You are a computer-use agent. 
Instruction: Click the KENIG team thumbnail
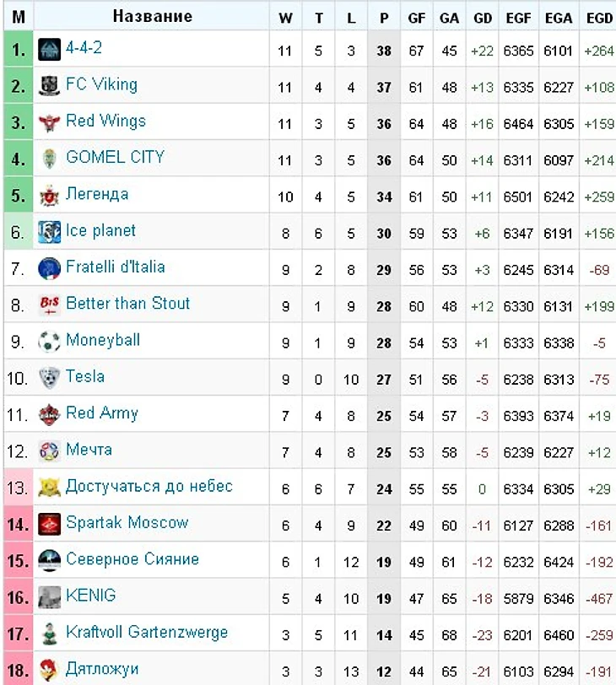(x=49, y=596)
